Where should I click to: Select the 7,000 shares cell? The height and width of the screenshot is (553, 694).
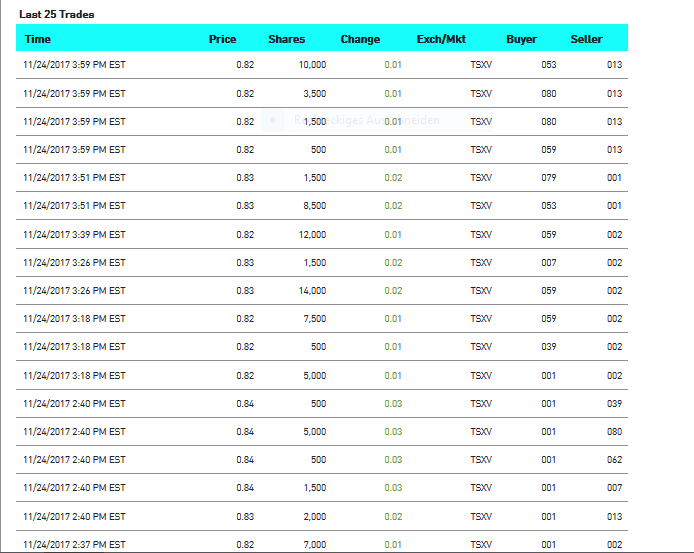pos(315,545)
